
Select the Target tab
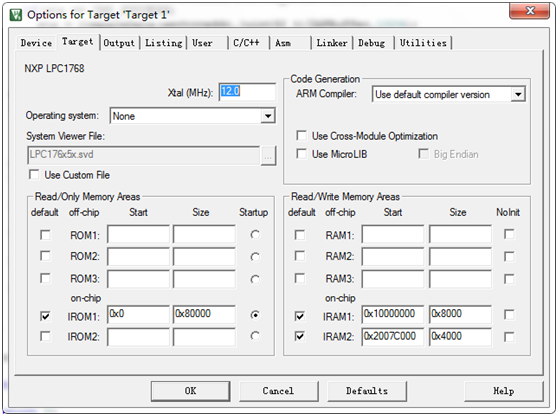point(78,42)
